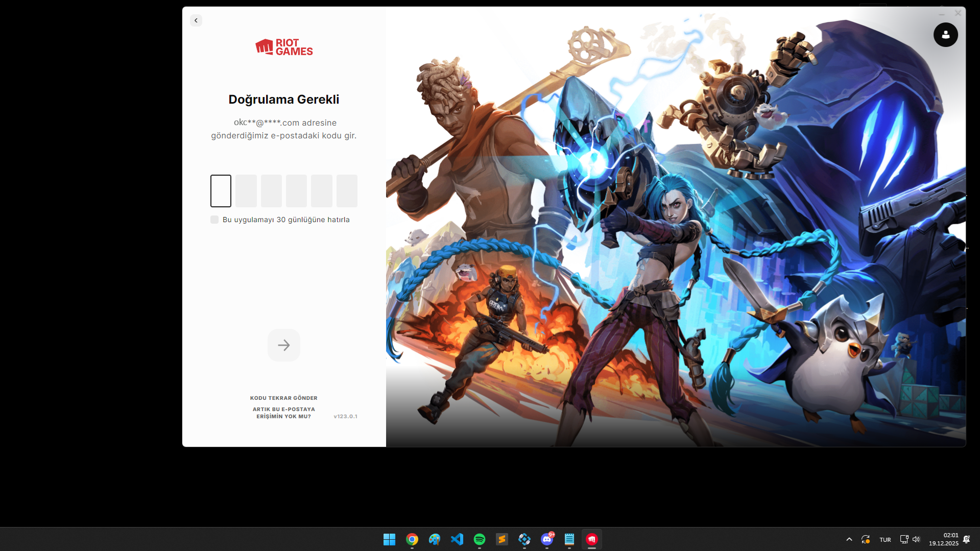The height and width of the screenshot is (551, 980).
Task: Focus the first verification code box
Action: click(x=221, y=191)
